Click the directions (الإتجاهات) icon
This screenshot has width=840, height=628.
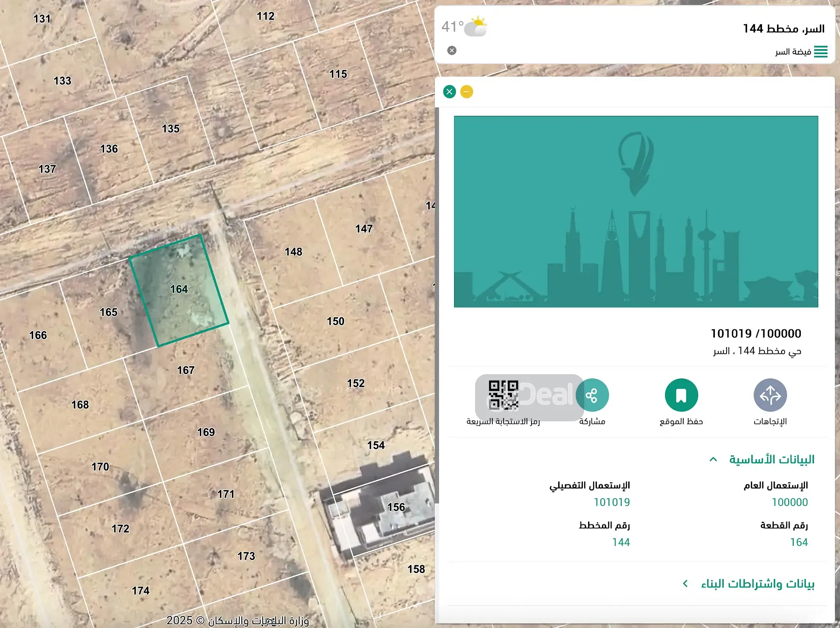click(770, 395)
